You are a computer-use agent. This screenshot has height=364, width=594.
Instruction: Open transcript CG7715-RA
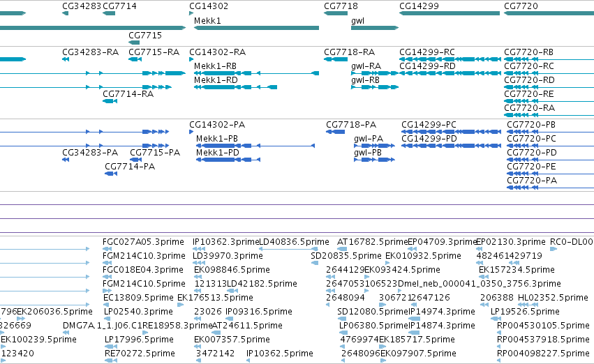[x=154, y=52]
